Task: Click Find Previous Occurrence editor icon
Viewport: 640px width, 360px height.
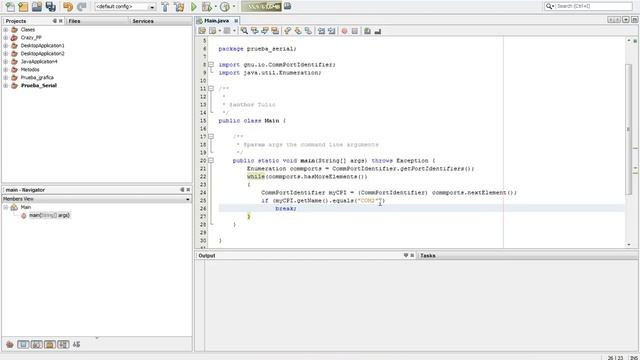Action: click(x=255, y=31)
